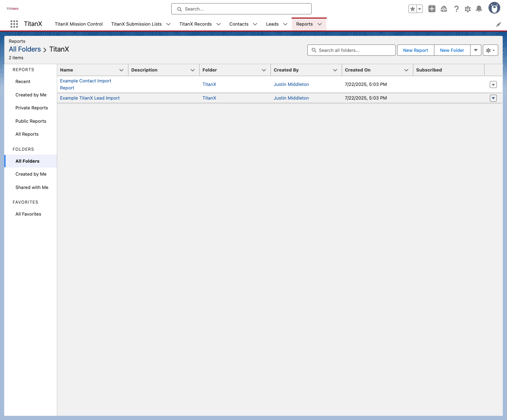Open the Created By column menu
507x420 pixels.
335,70
